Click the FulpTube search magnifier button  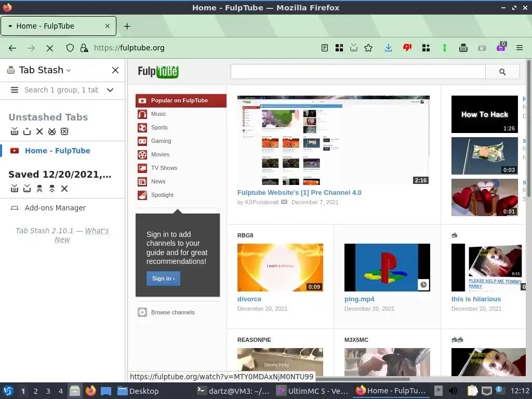pyautogui.click(x=502, y=72)
